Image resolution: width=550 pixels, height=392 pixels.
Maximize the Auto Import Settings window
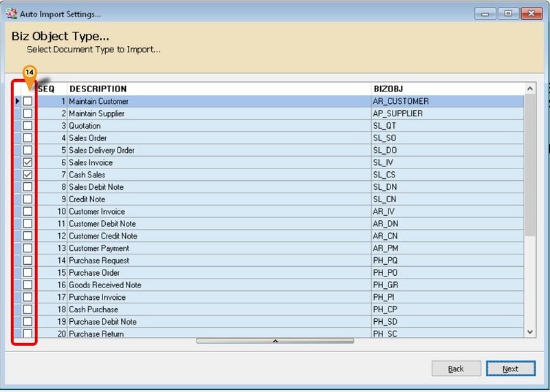pos(509,13)
